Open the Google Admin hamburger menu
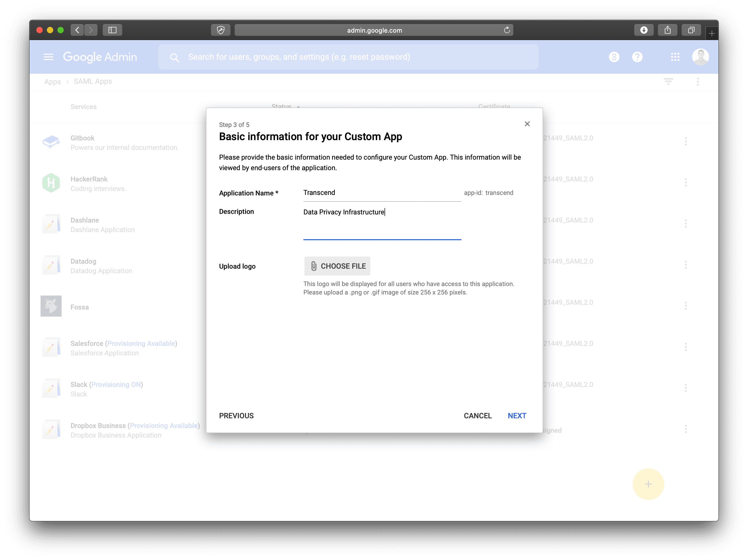 [x=48, y=57]
